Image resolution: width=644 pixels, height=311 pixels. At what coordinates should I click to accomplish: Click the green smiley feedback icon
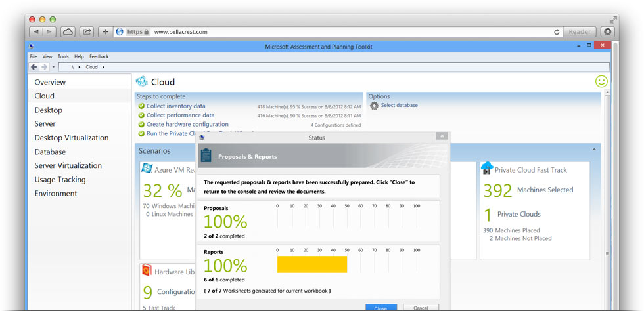point(601,81)
